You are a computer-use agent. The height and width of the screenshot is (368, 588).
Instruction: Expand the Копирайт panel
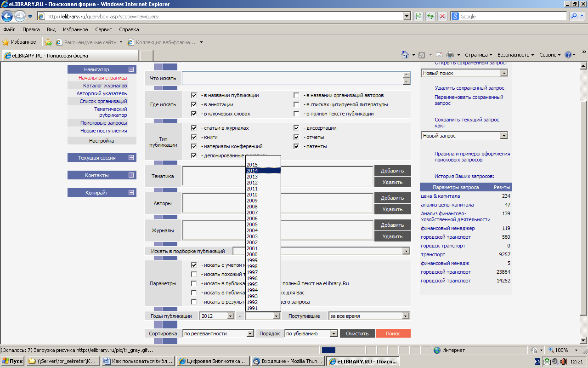131,193
